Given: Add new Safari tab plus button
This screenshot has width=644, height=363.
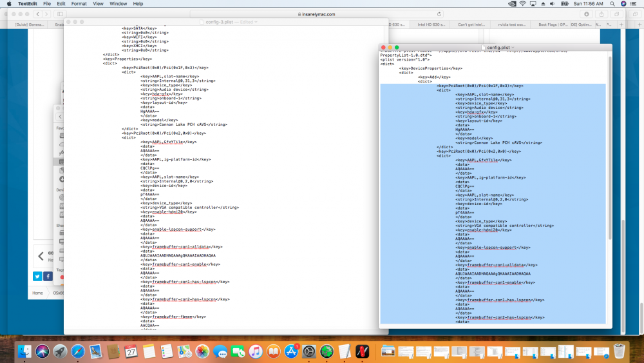Looking at the screenshot, I should [621, 25].
